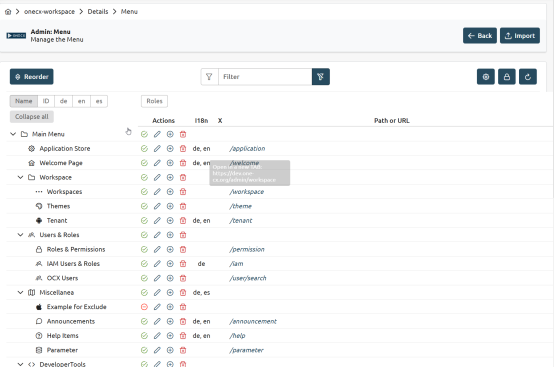Viewport: 554px width, 367px height.
Task: Click the Collapse all button
Action: coord(31,117)
